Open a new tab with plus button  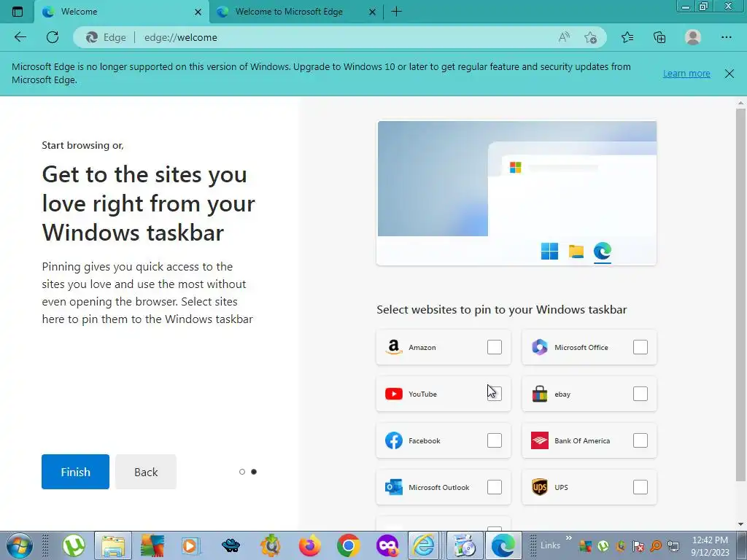[x=396, y=12]
